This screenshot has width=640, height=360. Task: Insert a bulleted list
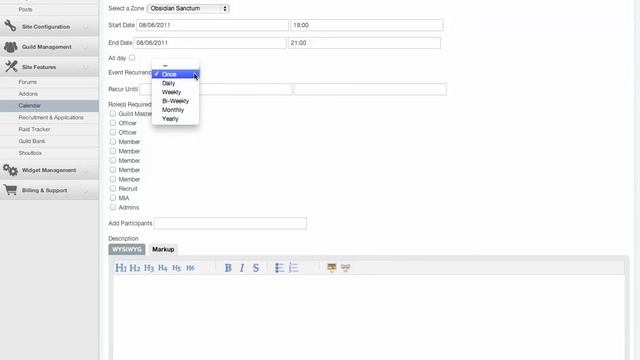click(x=279, y=268)
